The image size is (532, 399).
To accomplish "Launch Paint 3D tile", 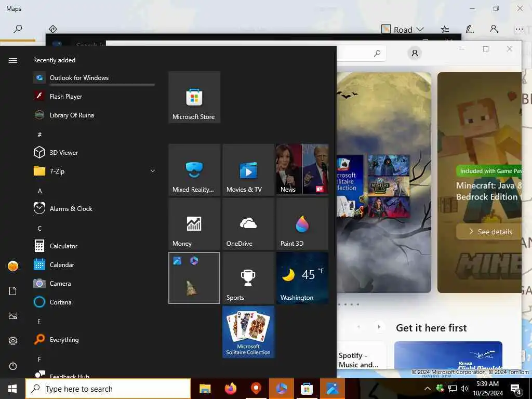I will coord(302,223).
